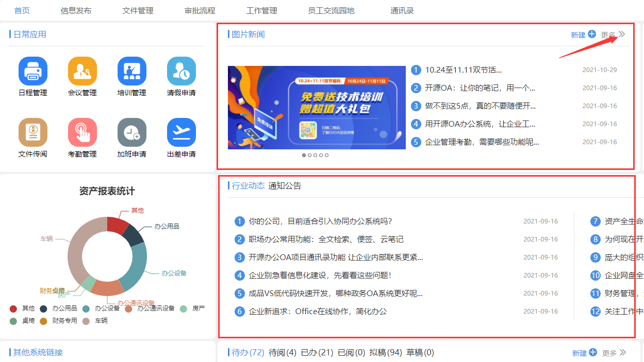Launch the 培训管理 app icon
This screenshot has height=362, width=644.
[132, 71]
